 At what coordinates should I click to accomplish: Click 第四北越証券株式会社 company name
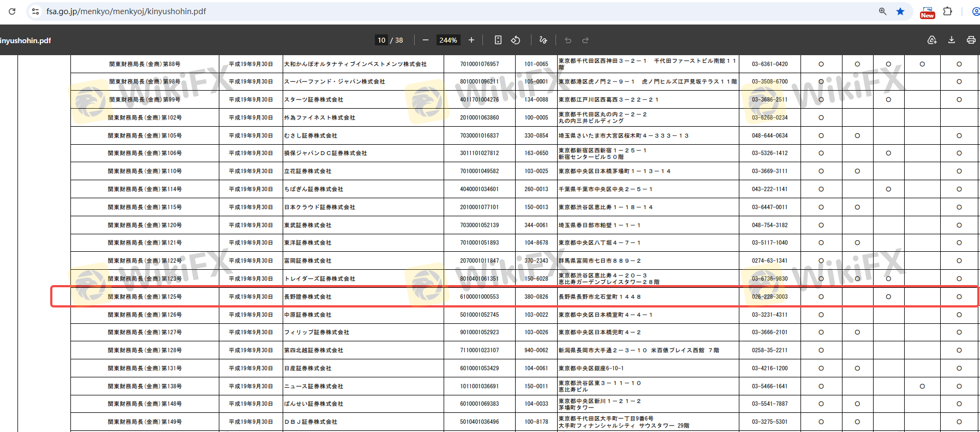(x=314, y=350)
